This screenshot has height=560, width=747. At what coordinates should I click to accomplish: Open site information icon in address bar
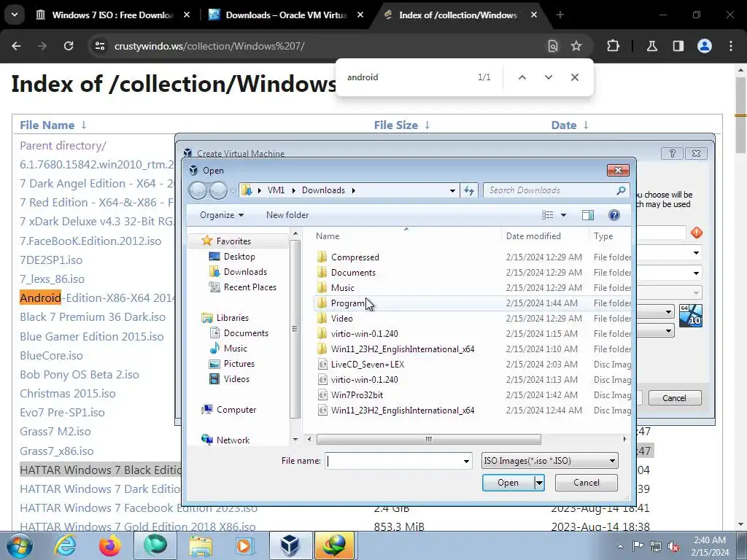point(100,46)
